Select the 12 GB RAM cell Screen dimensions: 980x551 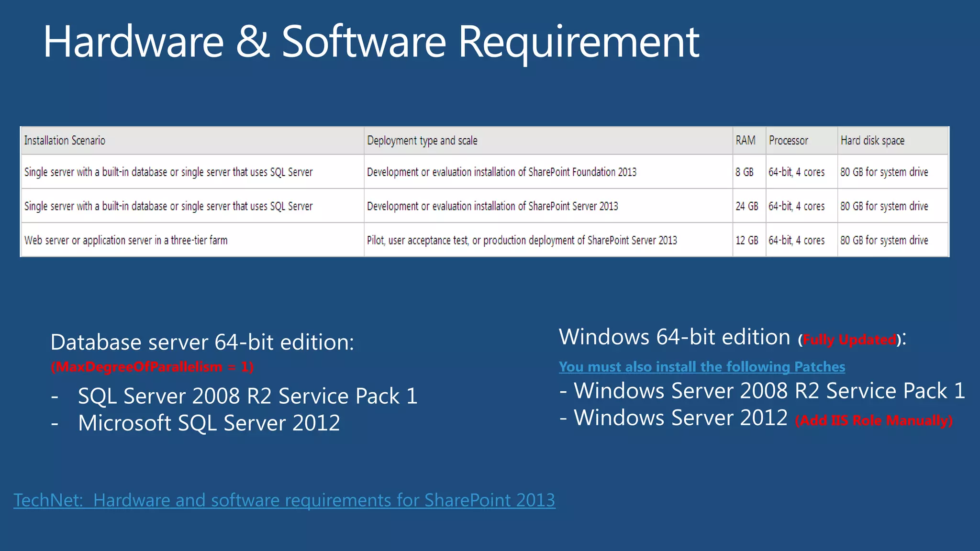(x=746, y=240)
